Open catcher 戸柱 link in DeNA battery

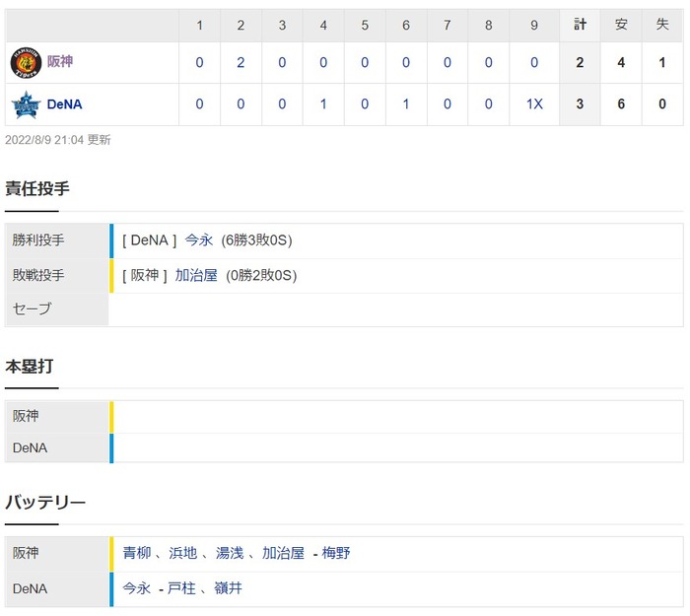click(x=181, y=588)
